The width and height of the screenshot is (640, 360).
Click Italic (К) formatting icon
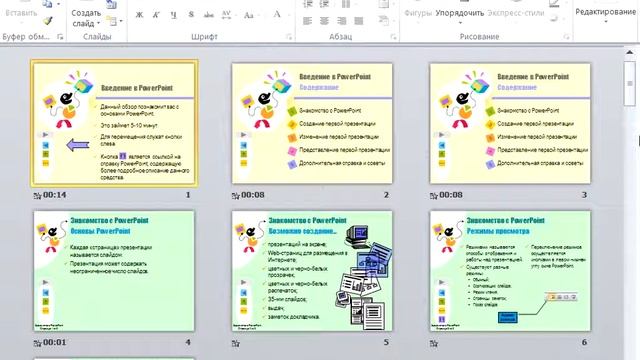156,15
